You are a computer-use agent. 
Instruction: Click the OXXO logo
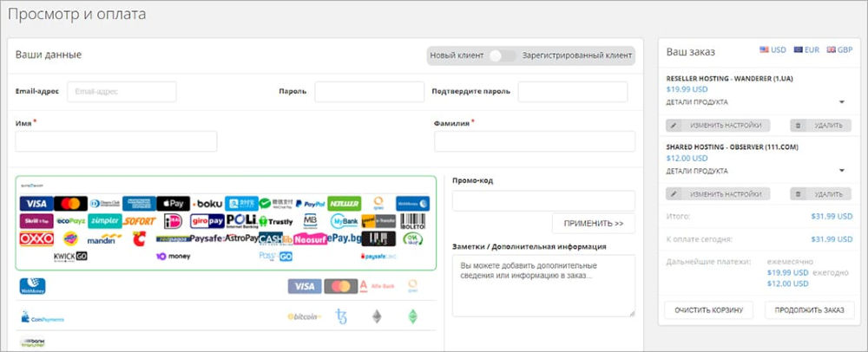[36, 238]
